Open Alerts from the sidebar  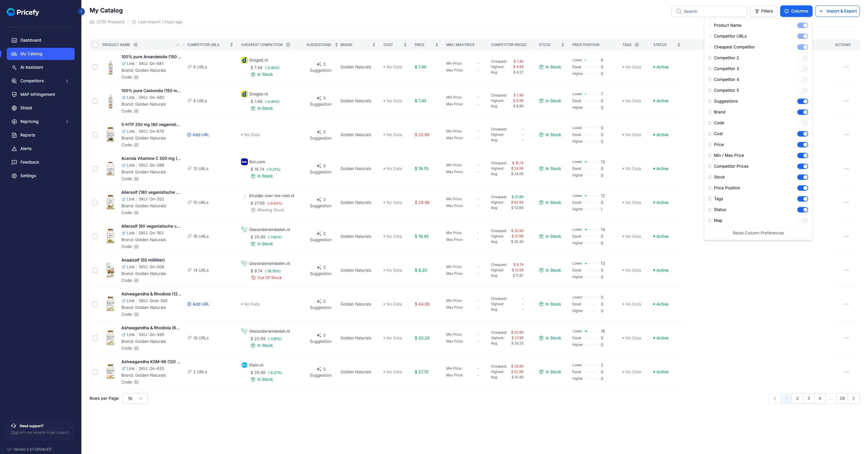click(41, 149)
